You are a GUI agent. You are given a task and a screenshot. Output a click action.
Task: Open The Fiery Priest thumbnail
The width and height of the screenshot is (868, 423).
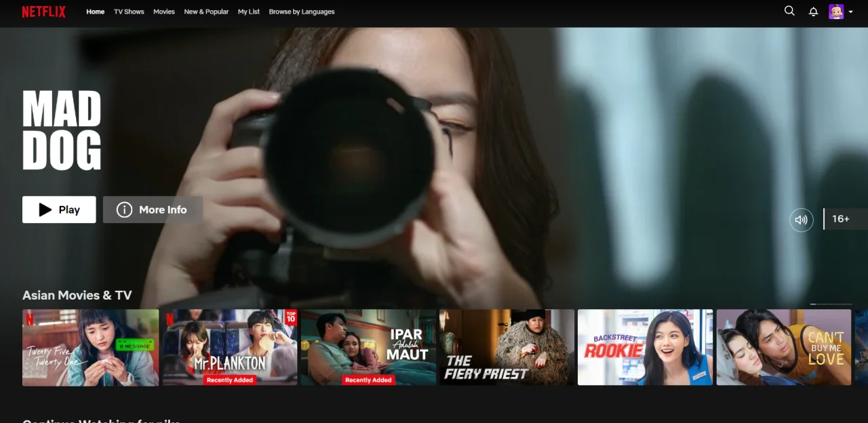click(x=507, y=348)
